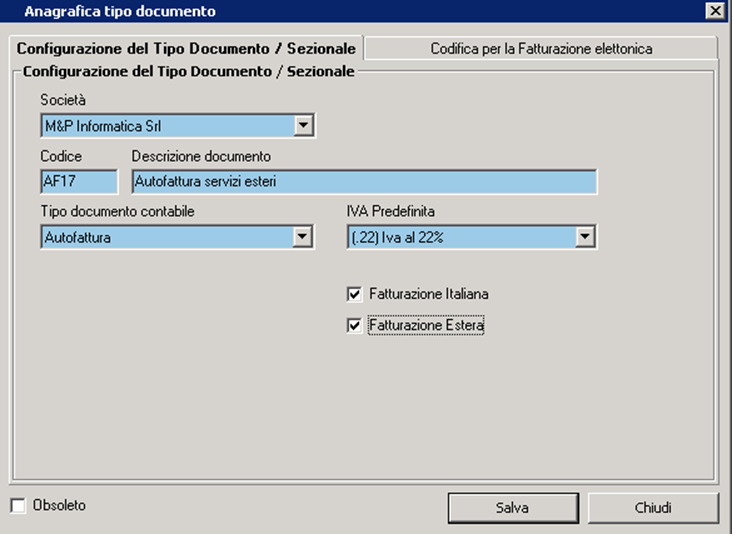Click the Fatturazione Estera label text
732x534 pixels.
tap(426, 325)
